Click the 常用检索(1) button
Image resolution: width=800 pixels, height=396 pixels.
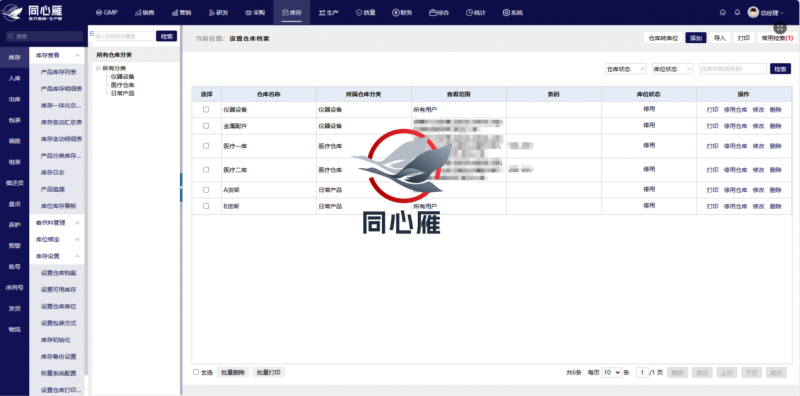tap(777, 38)
